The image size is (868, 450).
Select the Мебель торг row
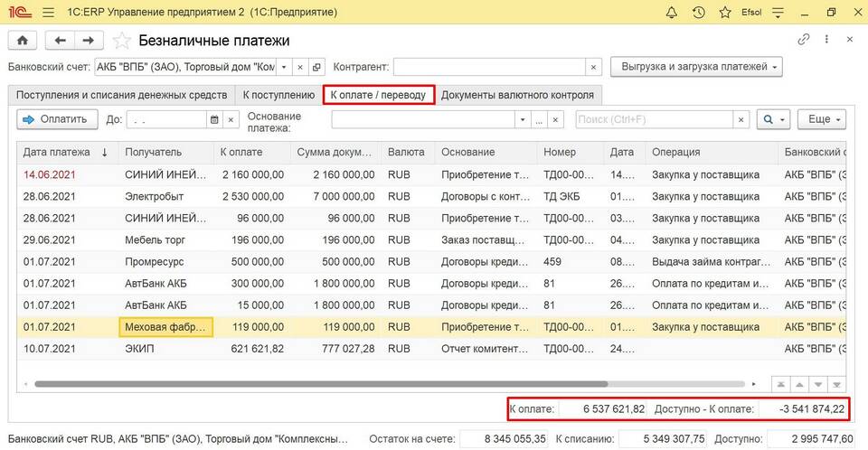pos(431,240)
